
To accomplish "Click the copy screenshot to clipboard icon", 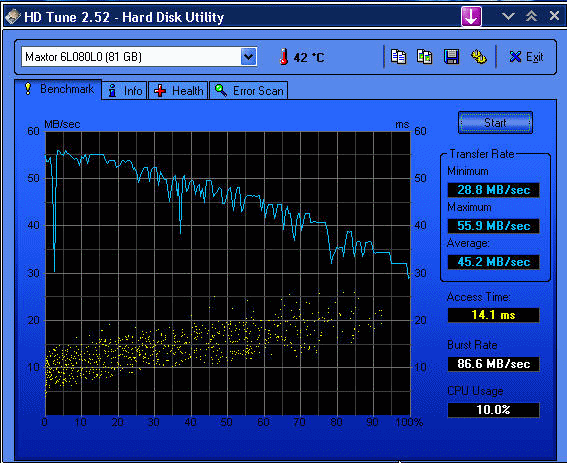I will (x=424, y=57).
